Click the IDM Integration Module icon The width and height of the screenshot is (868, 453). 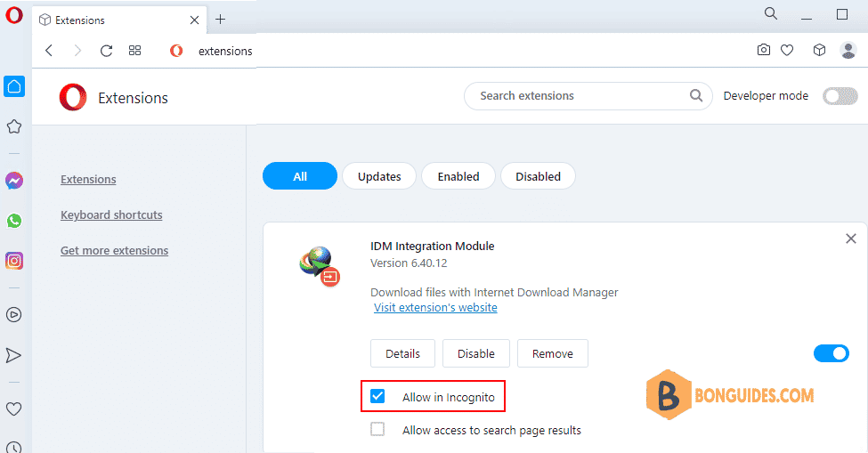320,266
